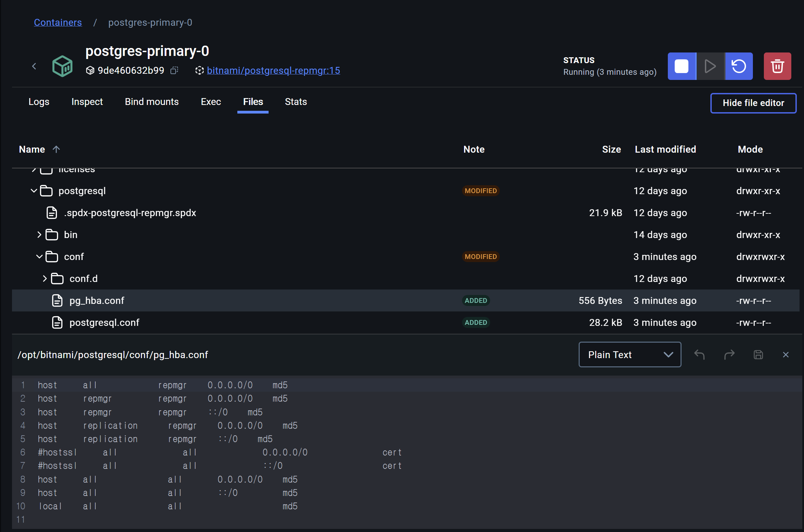Restart the postgres-primary-0 container
Image resolution: width=804 pixels, height=532 pixels.
pos(739,66)
